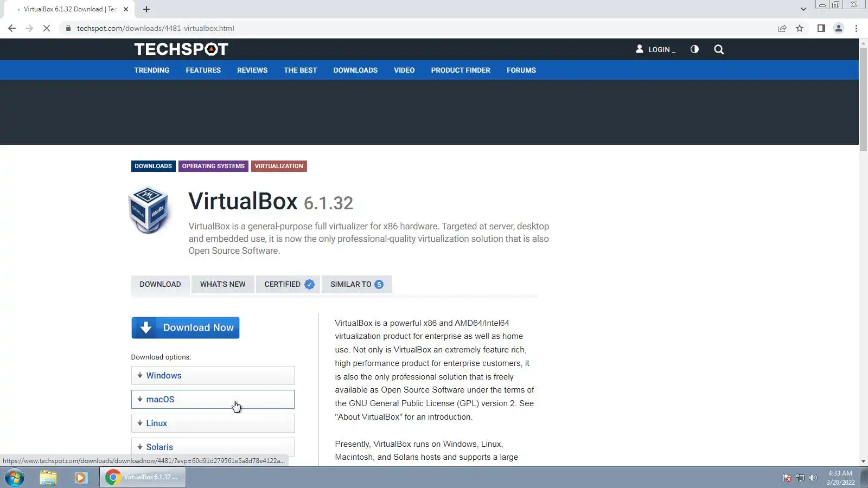Click Chrome VirtualBox taskbar button
The height and width of the screenshot is (488, 868).
pos(143,477)
